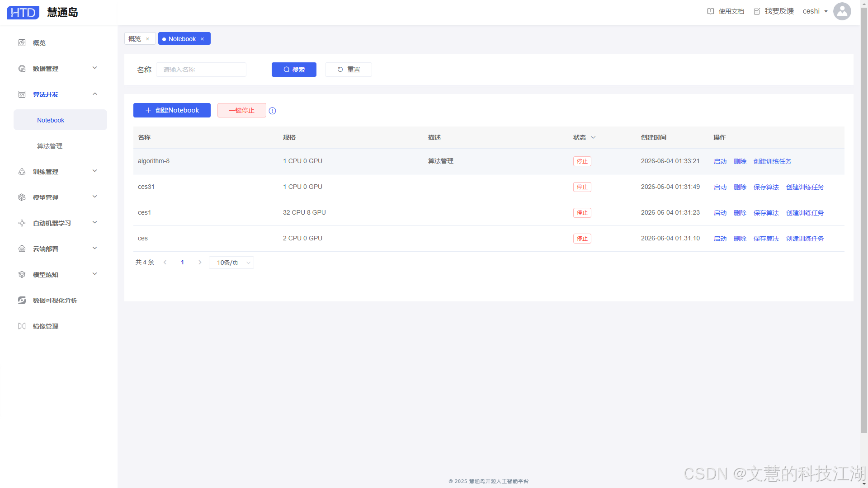Click the 重置 button

pos(349,70)
